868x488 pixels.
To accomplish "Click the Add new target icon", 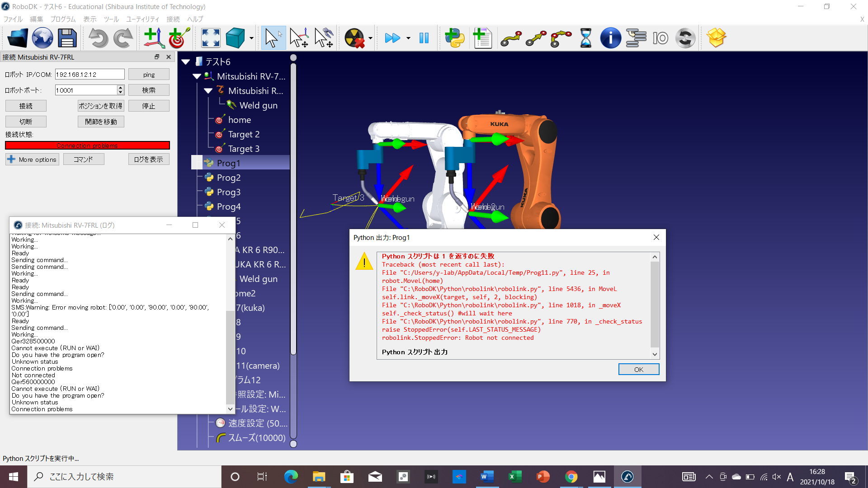I will [179, 38].
